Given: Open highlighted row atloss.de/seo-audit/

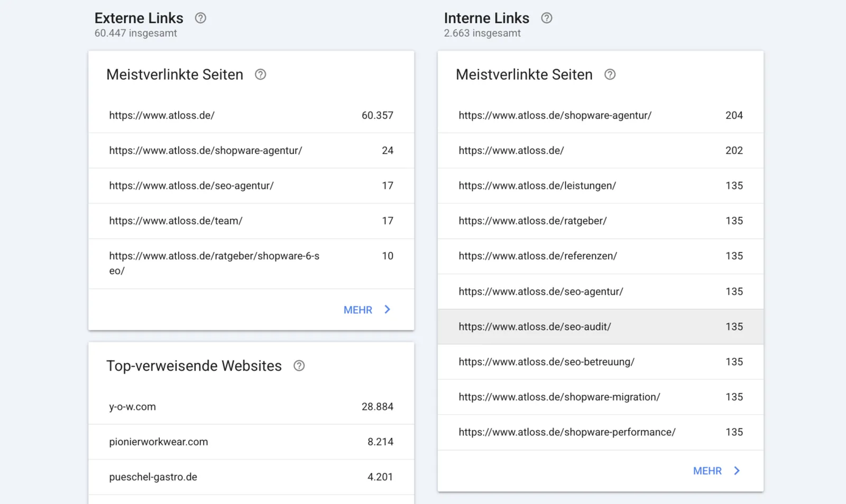Looking at the screenshot, I should point(601,326).
